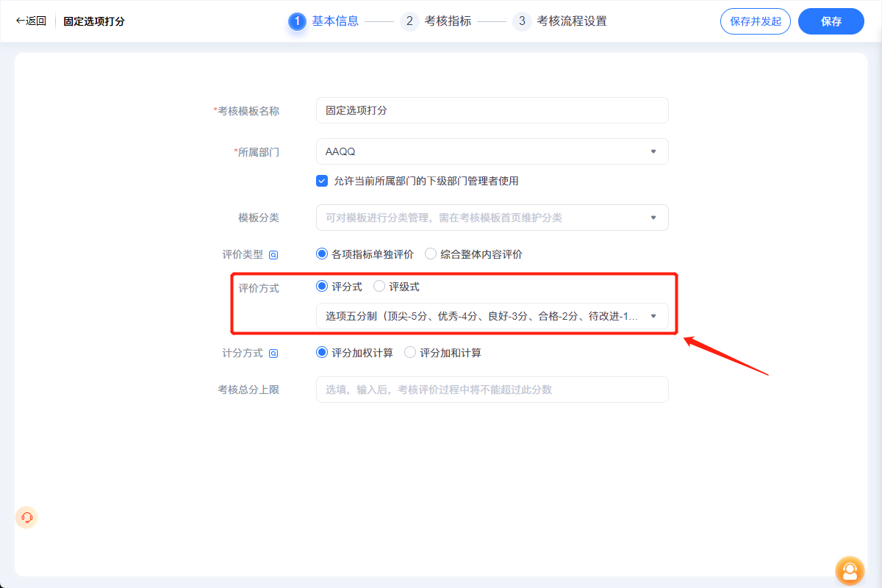Select 综合整体内容评价 evaluation type
Image resolution: width=882 pixels, height=588 pixels.
pos(430,254)
